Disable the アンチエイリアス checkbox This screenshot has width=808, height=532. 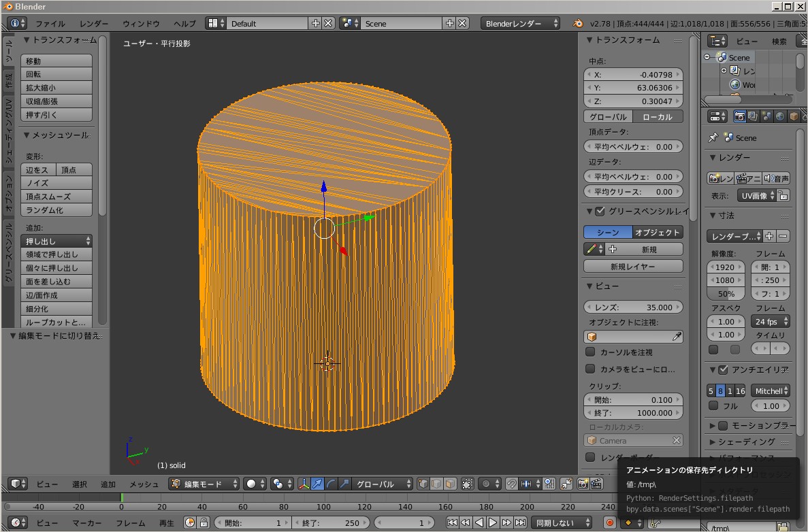point(723,369)
